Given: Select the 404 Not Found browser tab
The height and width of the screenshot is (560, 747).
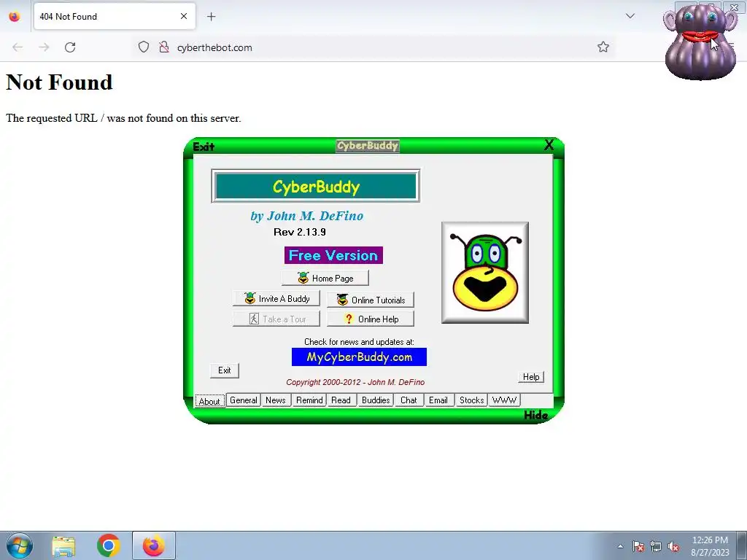Looking at the screenshot, I should point(115,17).
